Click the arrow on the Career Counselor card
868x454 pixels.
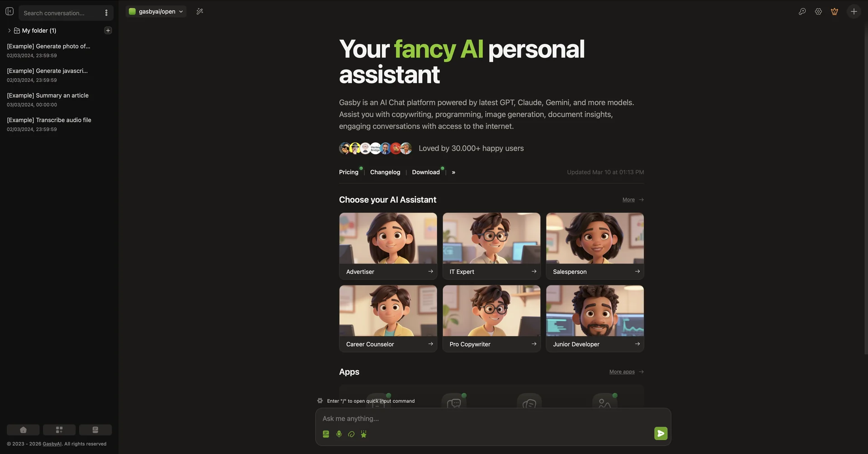pyautogui.click(x=430, y=344)
